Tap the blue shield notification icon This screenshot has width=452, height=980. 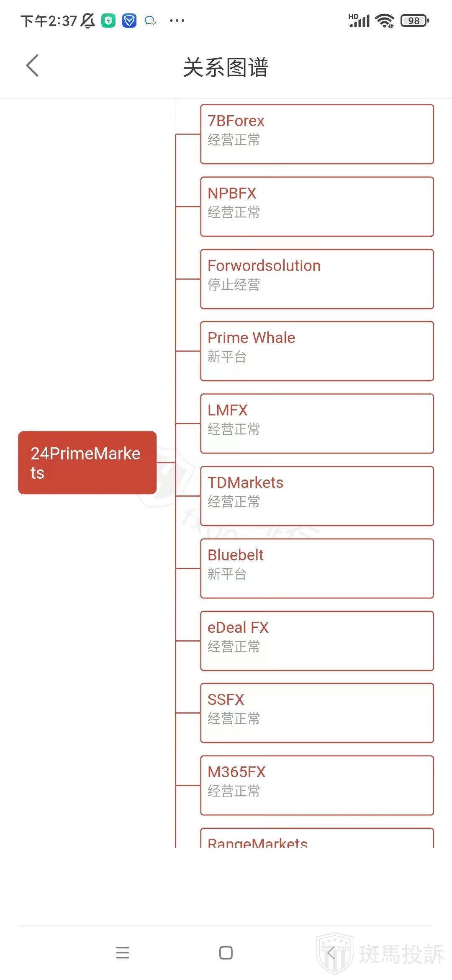pos(129,21)
